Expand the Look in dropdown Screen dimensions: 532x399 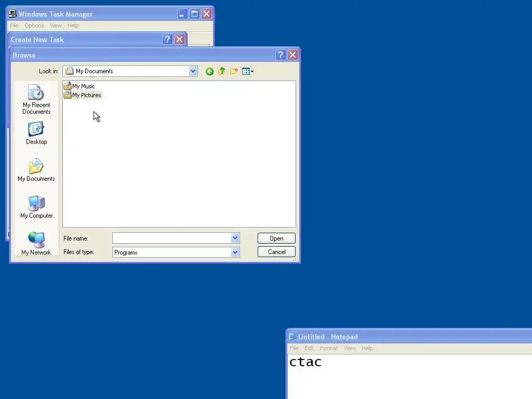(193, 71)
